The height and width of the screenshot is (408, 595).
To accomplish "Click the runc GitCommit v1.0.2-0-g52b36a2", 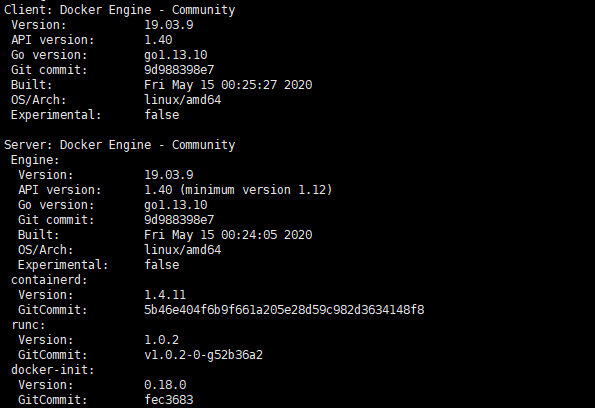I will [203, 355].
